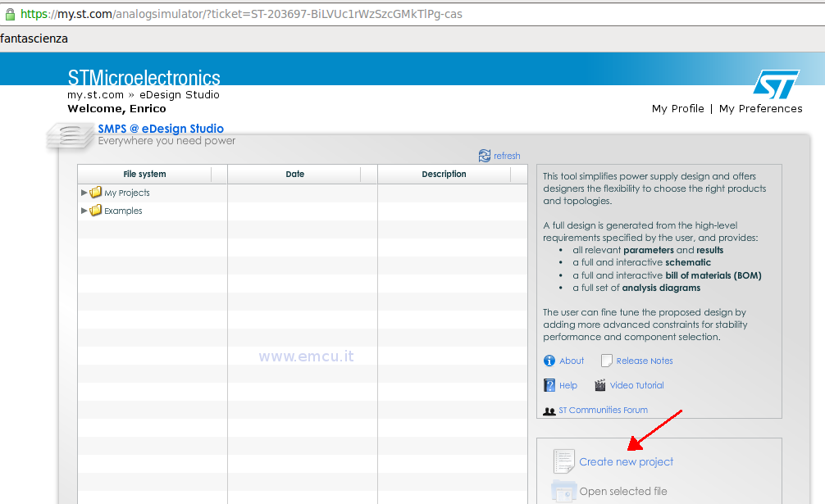Click the SMPS @ eDesign Studio title
Viewport: 825px width, 504px height.
pyautogui.click(x=161, y=128)
